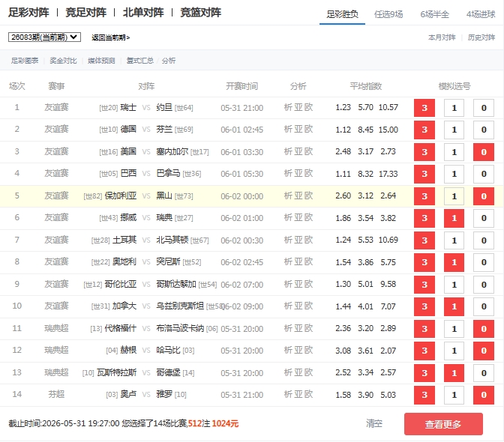
Task: Click the 清空 clear link
Action: click(374, 423)
